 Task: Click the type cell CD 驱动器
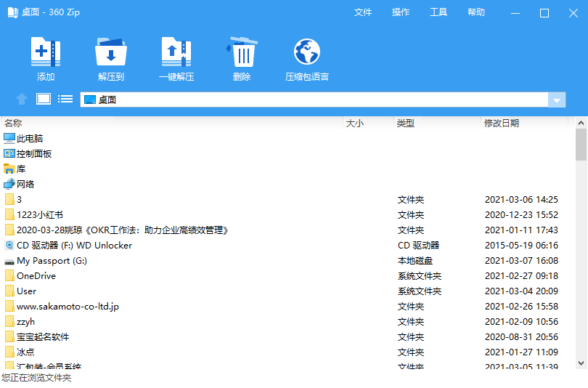[x=418, y=245]
